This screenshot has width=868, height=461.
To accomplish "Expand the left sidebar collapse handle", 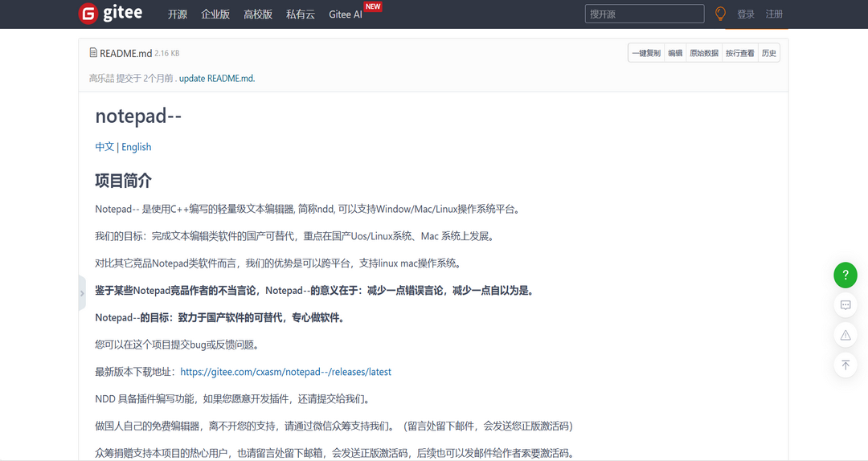I will click(x=82, y=293).
